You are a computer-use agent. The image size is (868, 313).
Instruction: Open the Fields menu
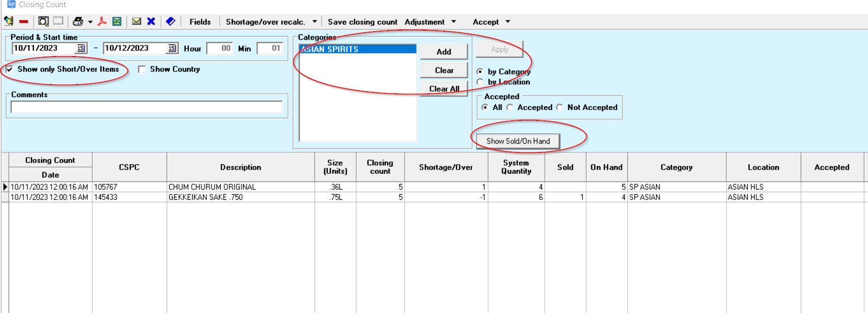[200, 22]
